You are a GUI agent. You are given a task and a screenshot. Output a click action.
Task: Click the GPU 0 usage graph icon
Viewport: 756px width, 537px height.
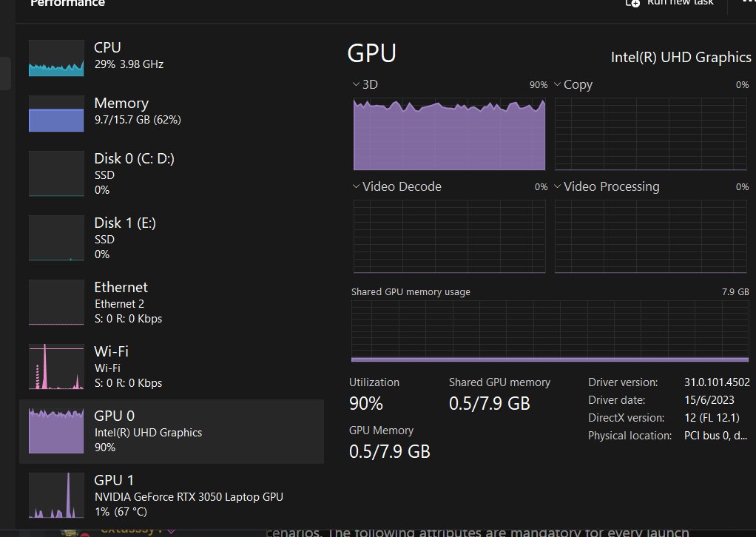(56, 431)
